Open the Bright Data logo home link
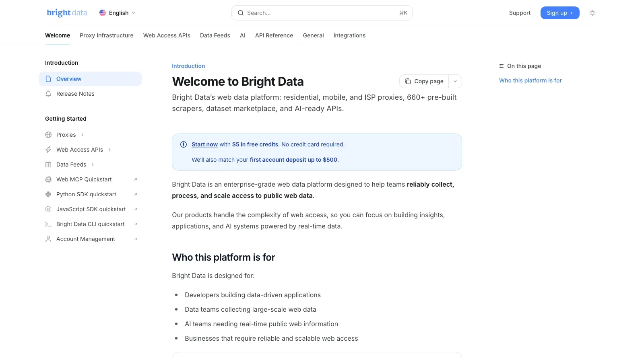644x362 pixels. coord(67,13)
